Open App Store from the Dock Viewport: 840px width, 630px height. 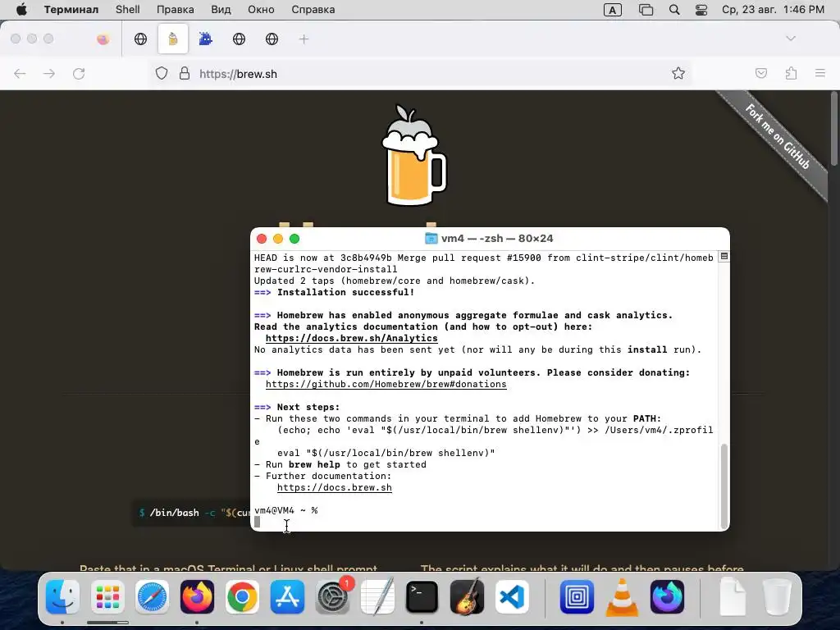click(287, 597)
